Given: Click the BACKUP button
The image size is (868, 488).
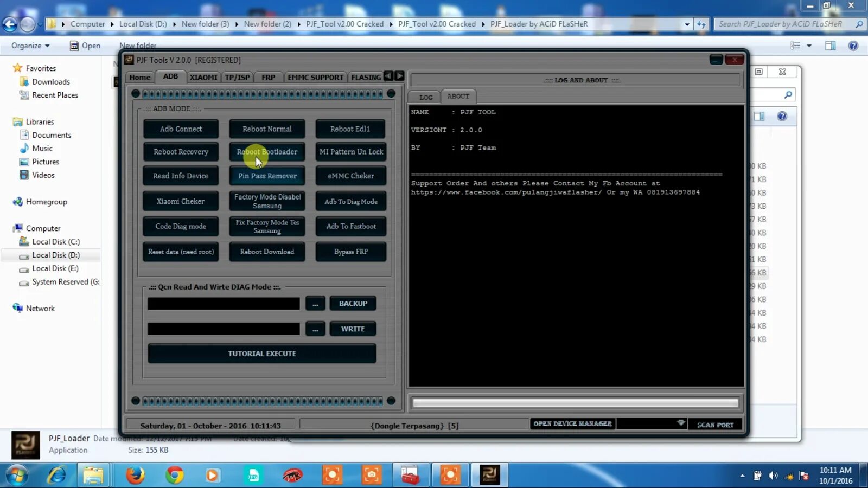Looking at the screenshot, I should pos(353,304).
